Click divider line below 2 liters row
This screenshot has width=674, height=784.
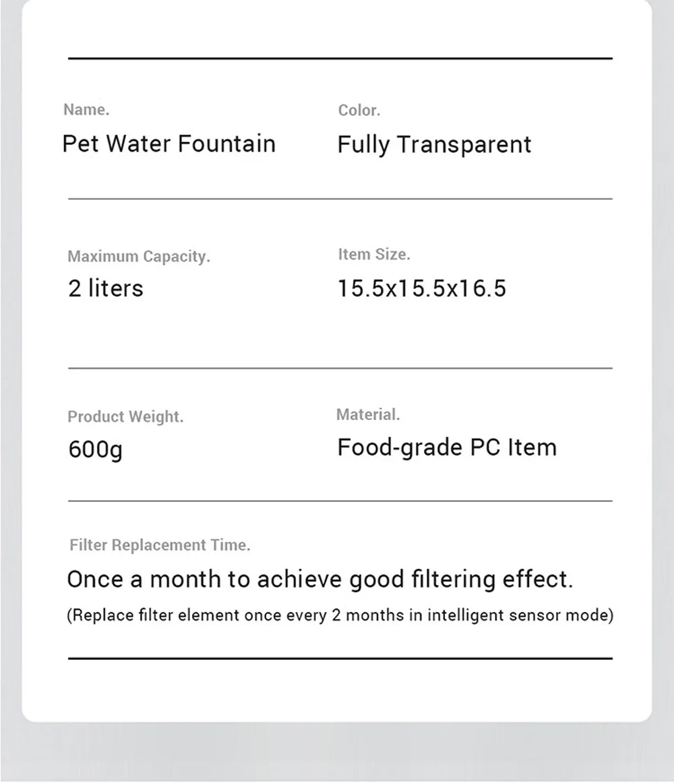tap(340, 369)
